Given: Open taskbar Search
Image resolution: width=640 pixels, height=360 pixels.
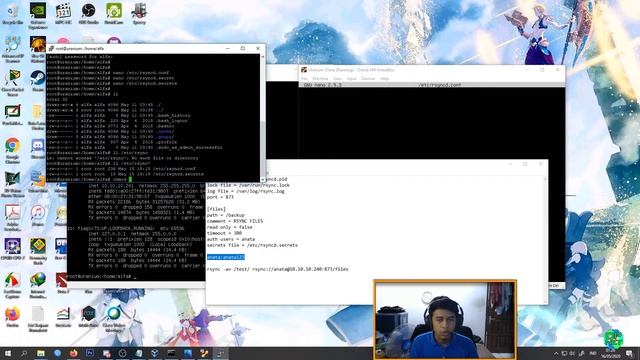Looking at the screenshot, I should 24,353.
